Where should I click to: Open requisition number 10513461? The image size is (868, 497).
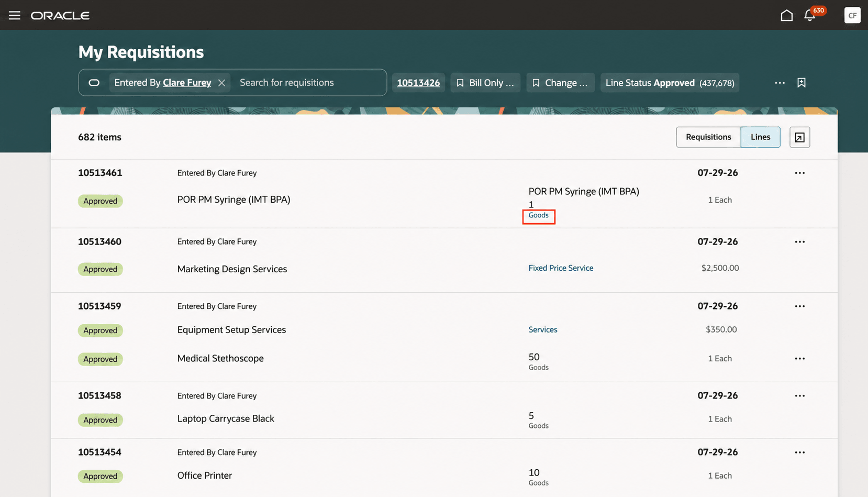pos(100,173)
